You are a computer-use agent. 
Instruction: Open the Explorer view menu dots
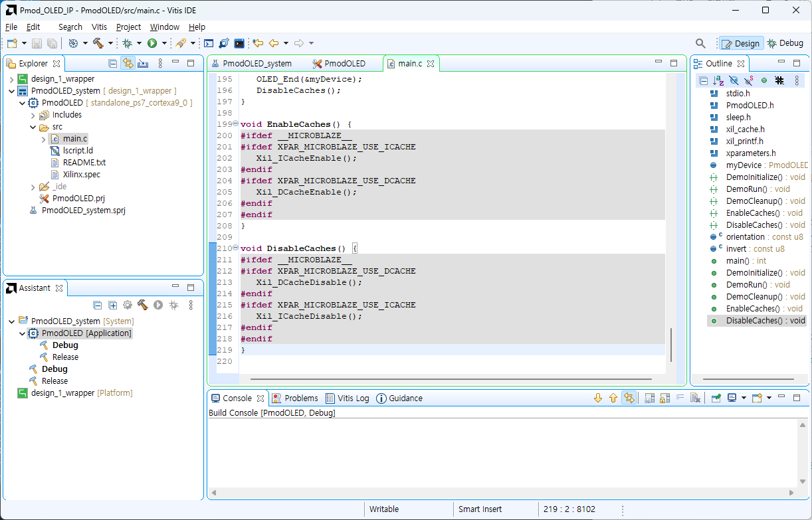pyautogui.click(x=160, y=64)
